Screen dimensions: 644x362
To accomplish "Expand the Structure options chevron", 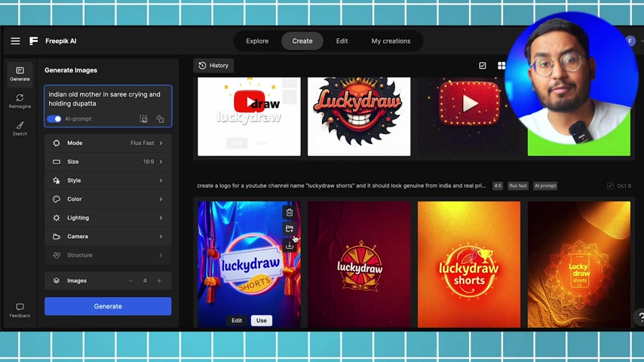I will click(x=161, y=255).
